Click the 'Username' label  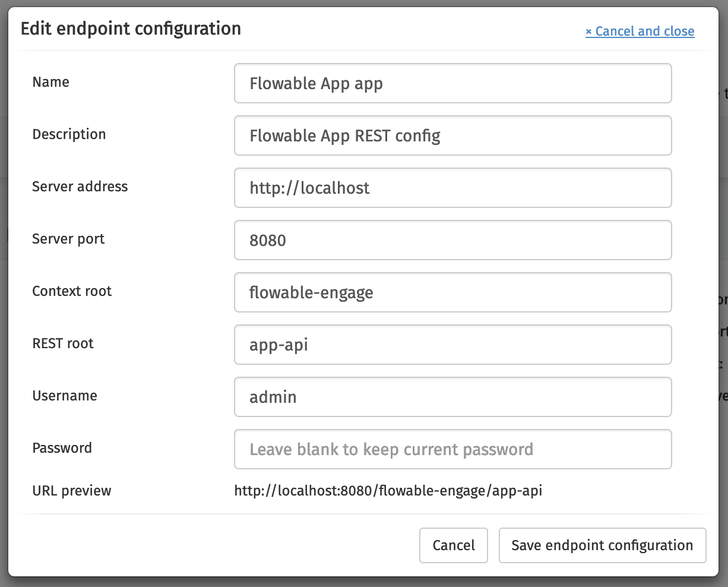click(65, 396)
